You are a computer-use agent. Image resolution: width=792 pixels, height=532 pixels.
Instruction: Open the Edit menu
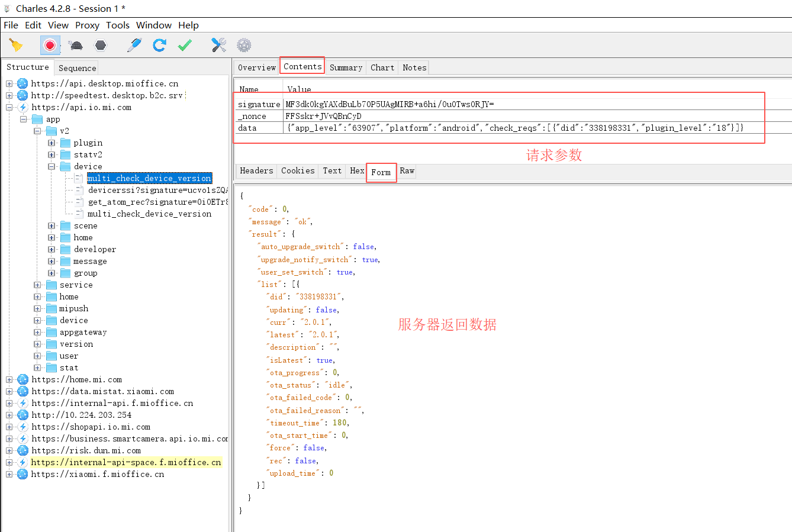point(33,25)
